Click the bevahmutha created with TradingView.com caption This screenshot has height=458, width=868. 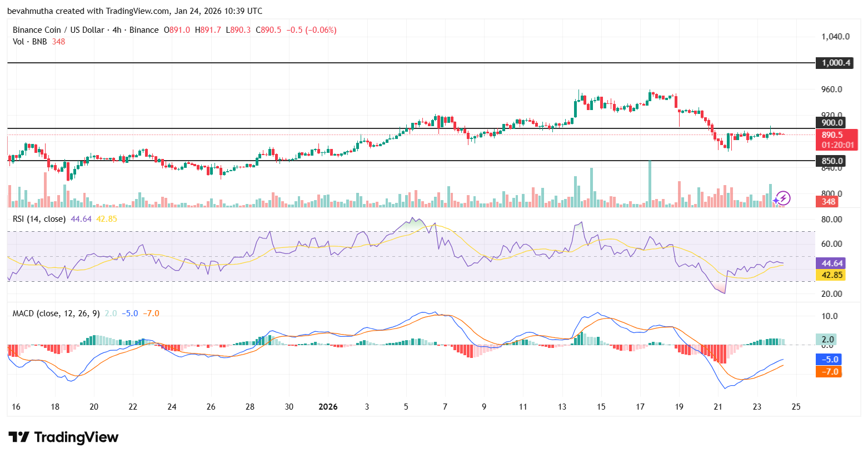(135, 11)
